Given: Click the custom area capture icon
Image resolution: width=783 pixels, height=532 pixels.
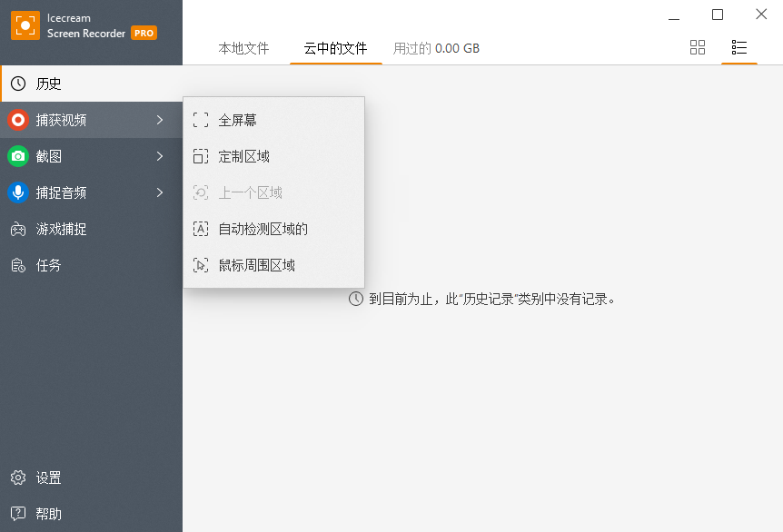Looking at the screenshot, I should coord(201,155).
